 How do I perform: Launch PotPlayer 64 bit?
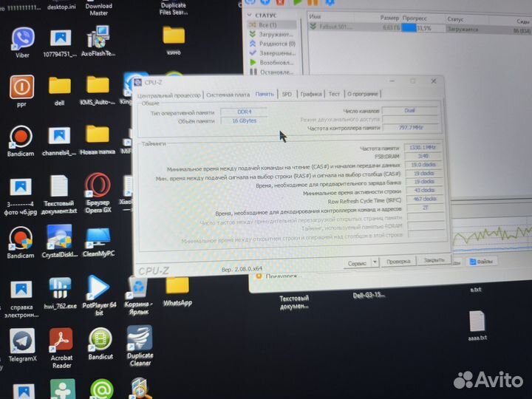[x=99, y=295]
